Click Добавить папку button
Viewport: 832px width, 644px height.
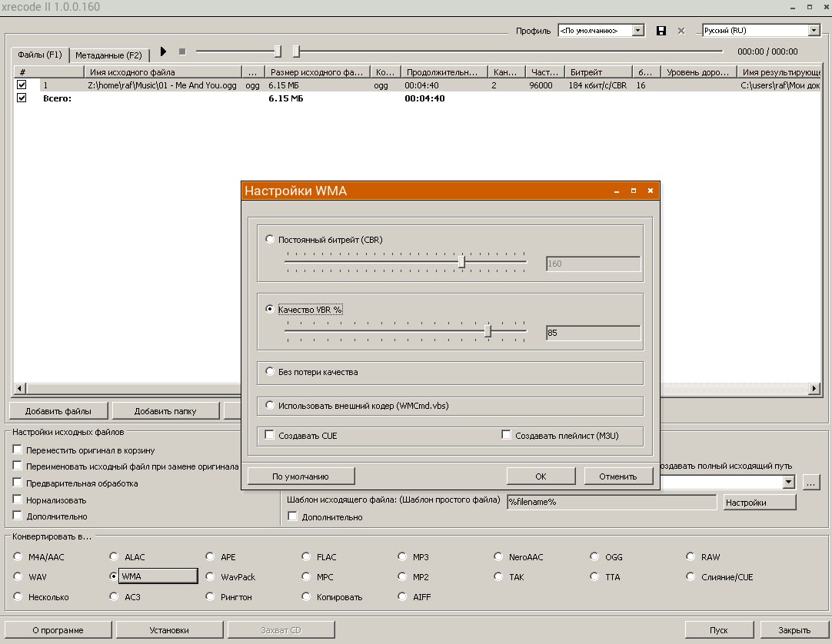coord(165,411)
